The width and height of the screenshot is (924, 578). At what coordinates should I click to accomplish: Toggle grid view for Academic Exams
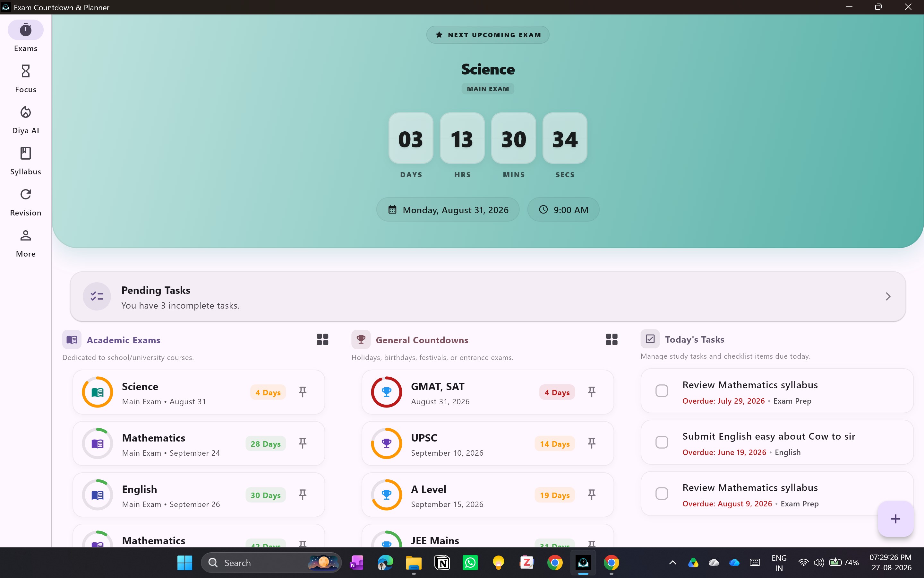[x=322, y=339]
